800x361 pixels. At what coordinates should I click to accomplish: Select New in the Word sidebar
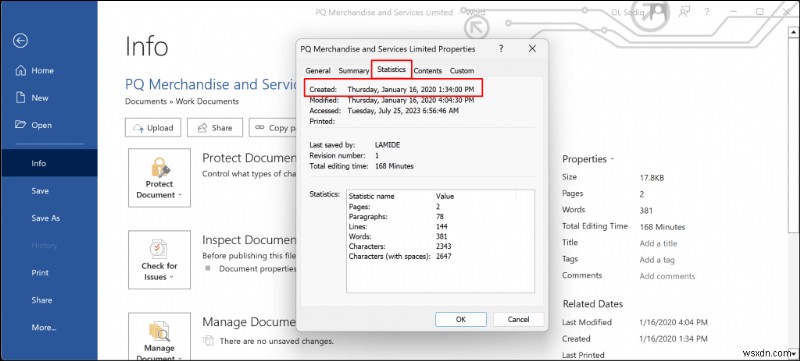[40, 98]
